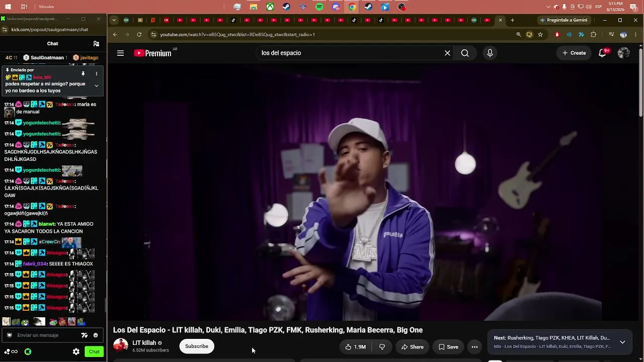The image size is (644, 362).
Task: Subscribe to LIT killah
Action: point(197,346)
